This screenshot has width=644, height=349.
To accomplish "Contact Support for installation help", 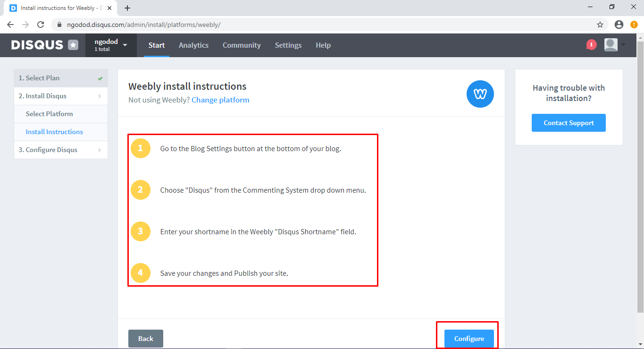I will tap(569, 123).
